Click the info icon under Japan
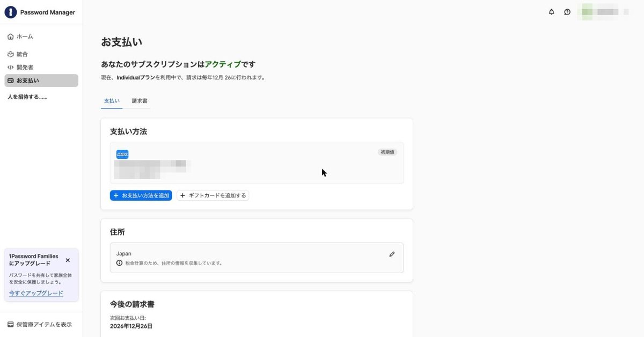Viewport: 644px width, 337px height. click(119, 263)
